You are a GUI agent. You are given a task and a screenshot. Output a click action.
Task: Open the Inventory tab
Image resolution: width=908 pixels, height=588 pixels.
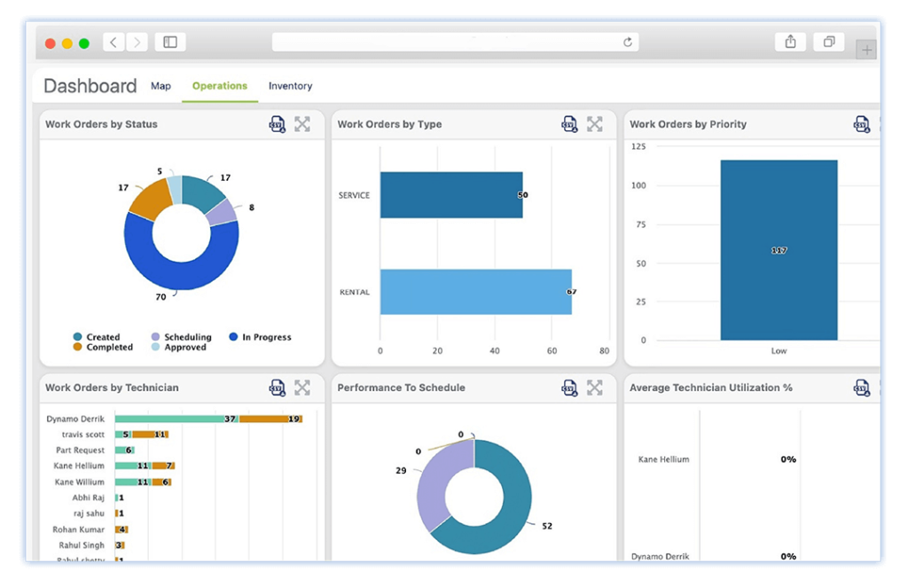pyautogui.click(x=290, y=86)
